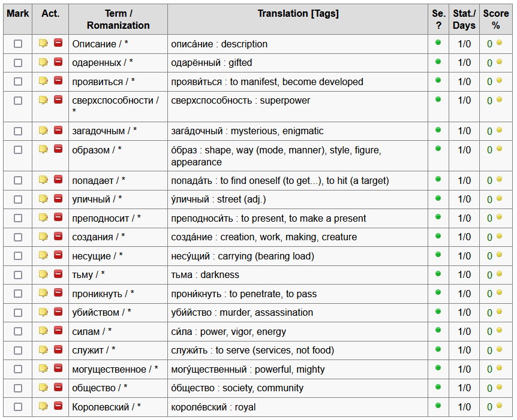This screenshot has width=517, height=420.
Task: Click the Translation [Tags] column header
Action: (x=298, y=13)
